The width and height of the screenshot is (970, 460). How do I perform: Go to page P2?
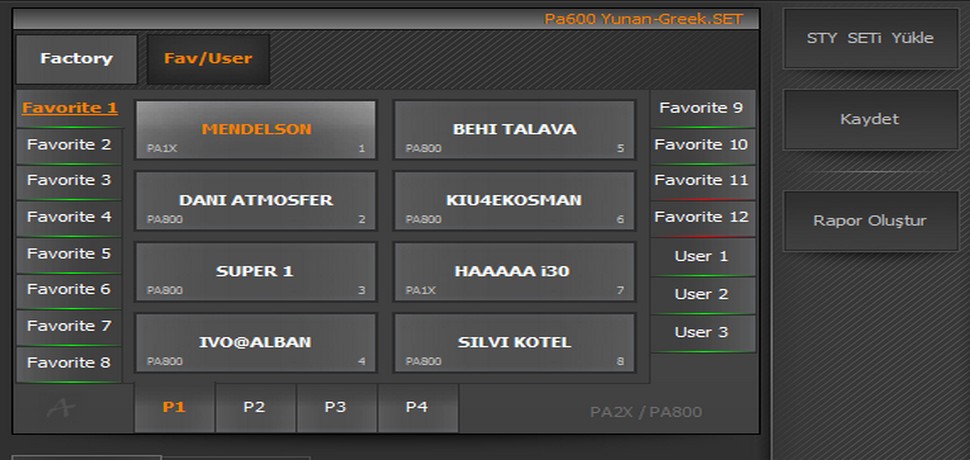pyautogui.click(x=255, y=407)
